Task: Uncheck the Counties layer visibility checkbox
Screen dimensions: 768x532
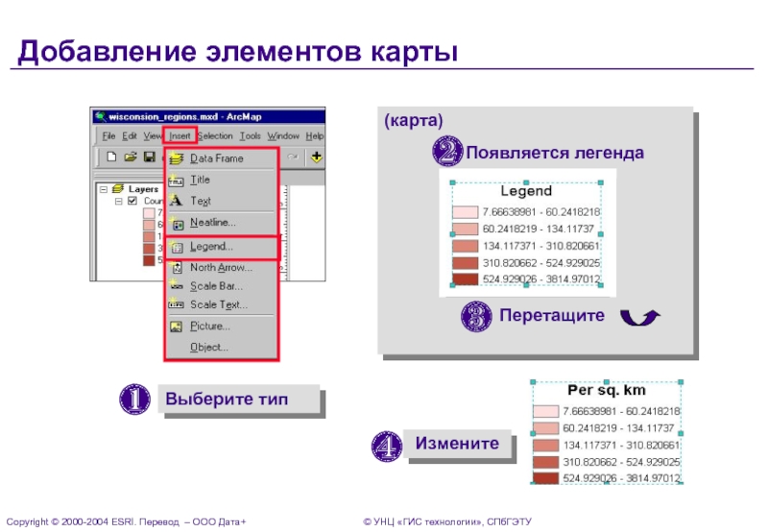Action: [x=132, y=201]
